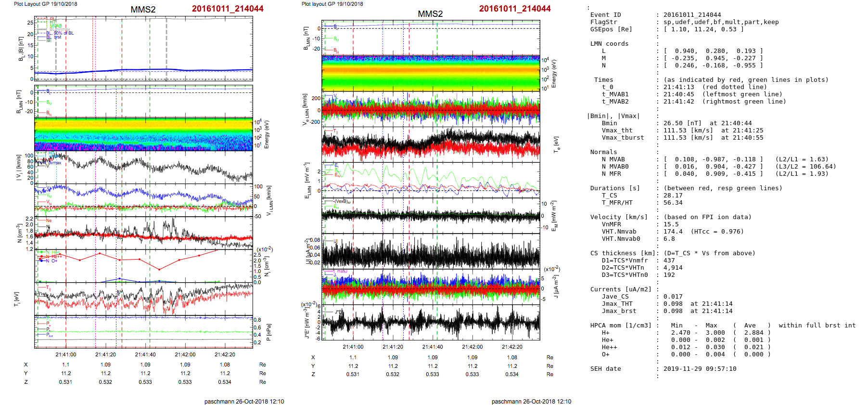Click the red event ID title above left plot
The height and width of the screenshot is (405, 868).
pos(227,9)
